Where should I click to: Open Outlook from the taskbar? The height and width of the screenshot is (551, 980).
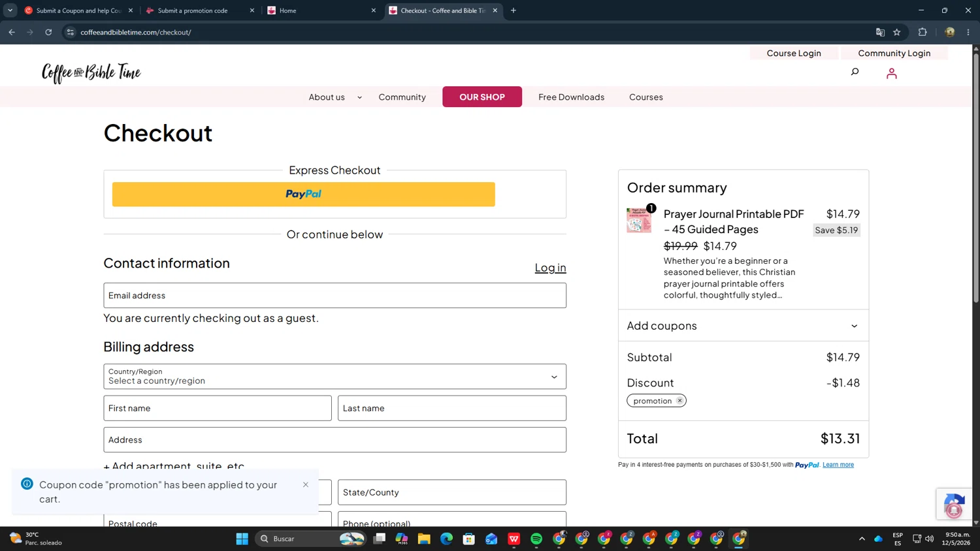click(491, 539)
